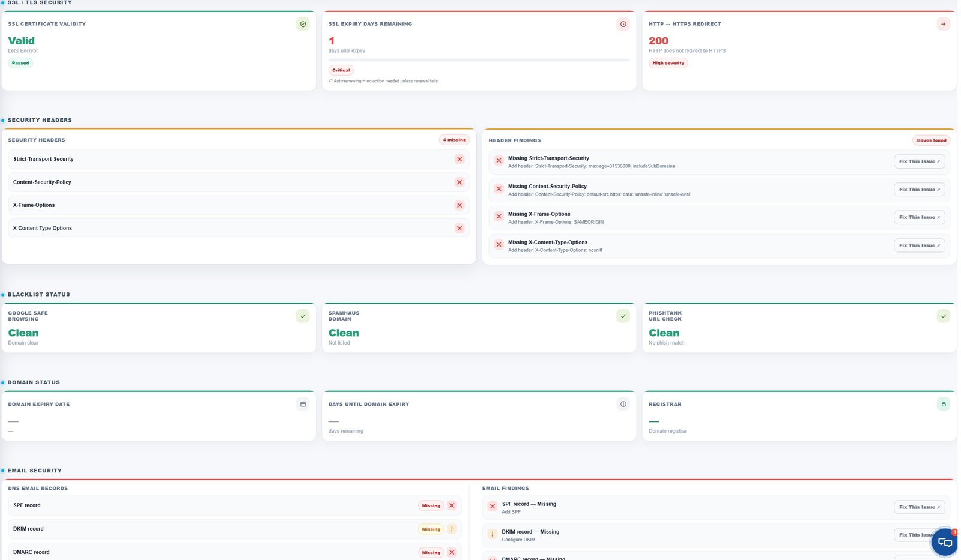Viewport: 961px width, 560px height.
Task: Click the SSL expiry days progress bar
Action: [479, 60]
